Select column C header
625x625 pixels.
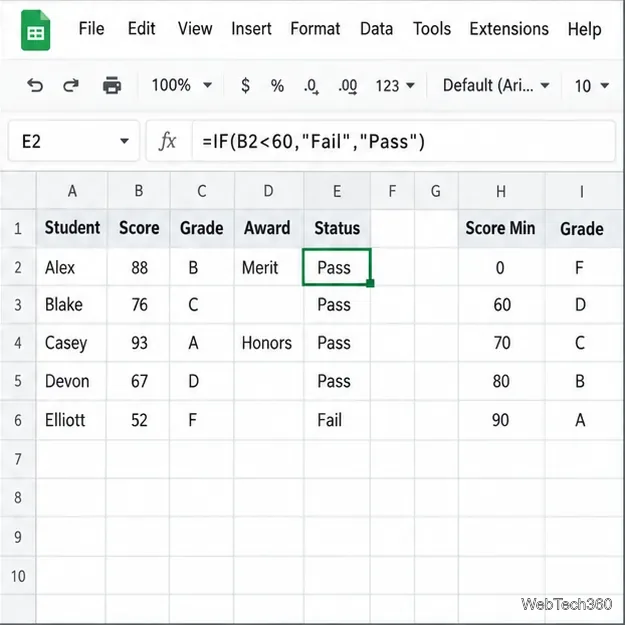[x=202, y=191]
